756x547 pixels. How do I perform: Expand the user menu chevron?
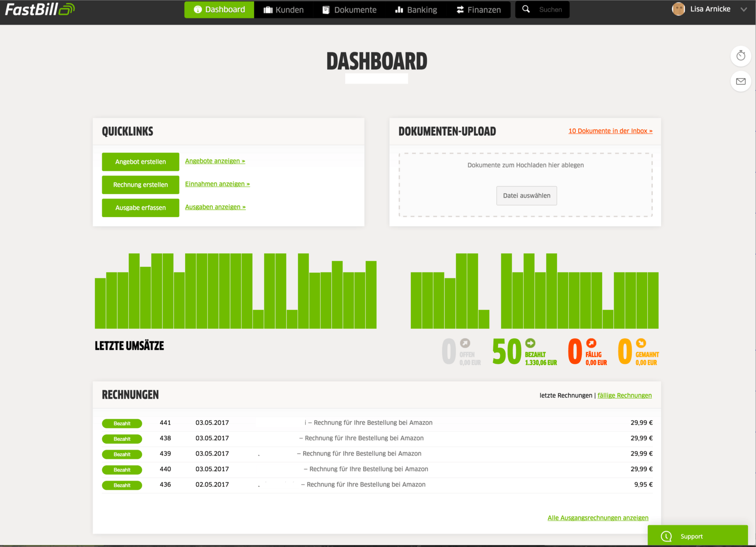[x=743, y=9]
